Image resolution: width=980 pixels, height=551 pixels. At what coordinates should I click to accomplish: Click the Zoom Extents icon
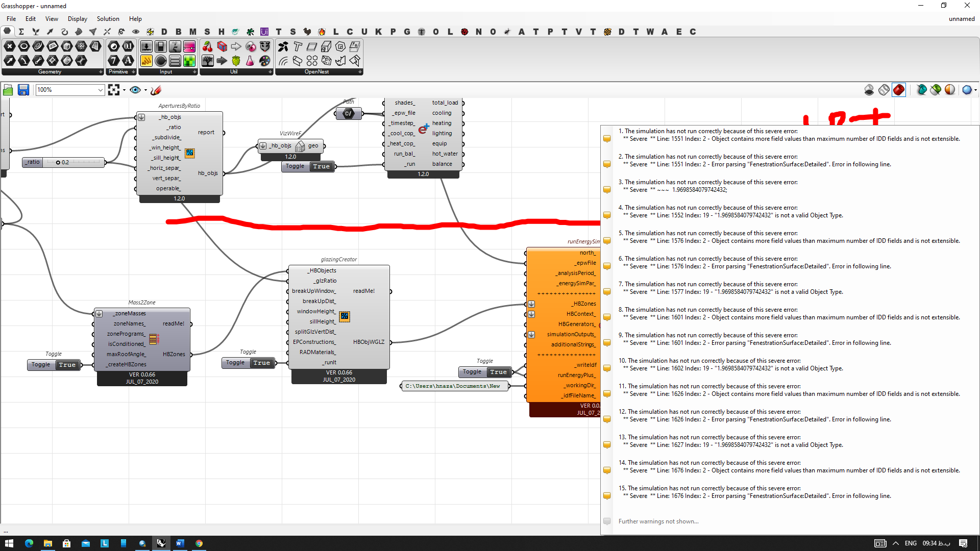coord(114,90)
